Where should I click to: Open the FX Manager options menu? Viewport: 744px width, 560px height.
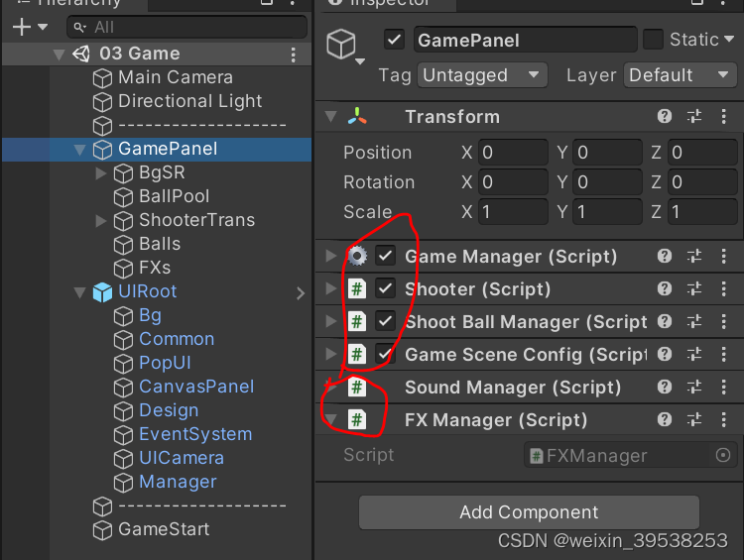pos(723,419)
